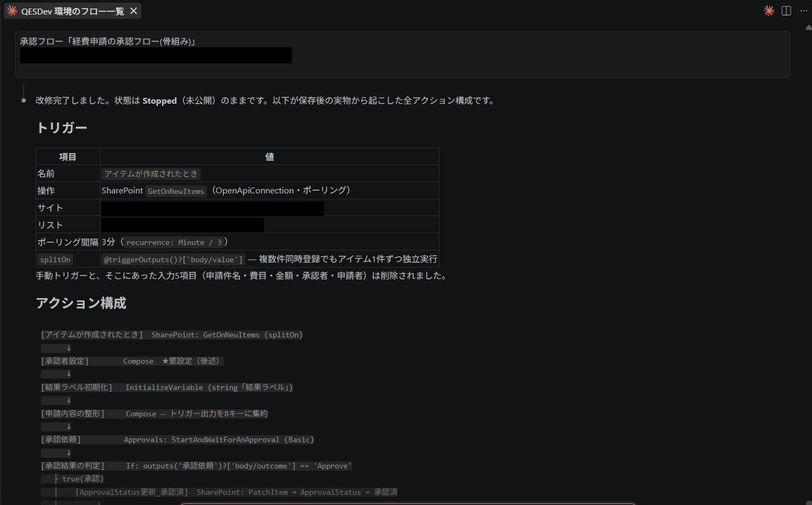Click the アクション構成 heading

(81, 303)
